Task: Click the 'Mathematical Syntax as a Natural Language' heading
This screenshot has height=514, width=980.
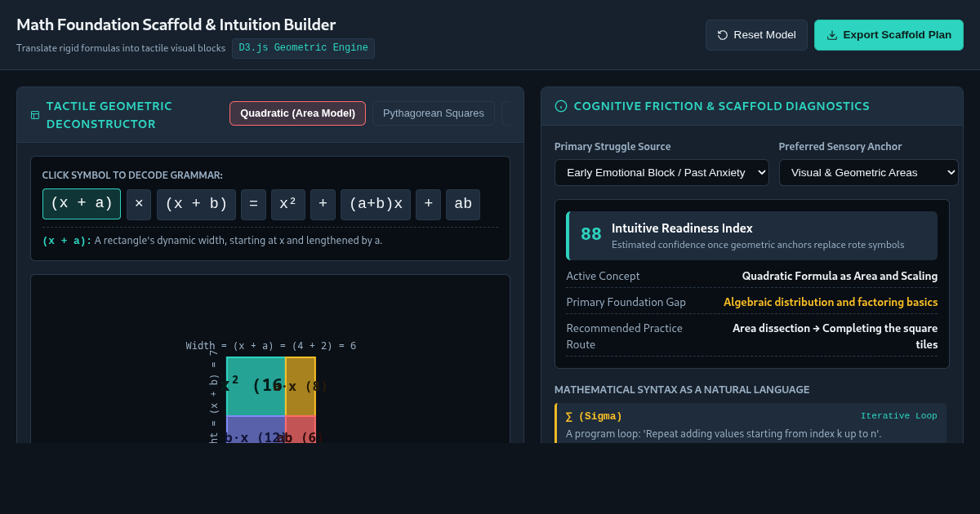Action: [x=682, y=390]
